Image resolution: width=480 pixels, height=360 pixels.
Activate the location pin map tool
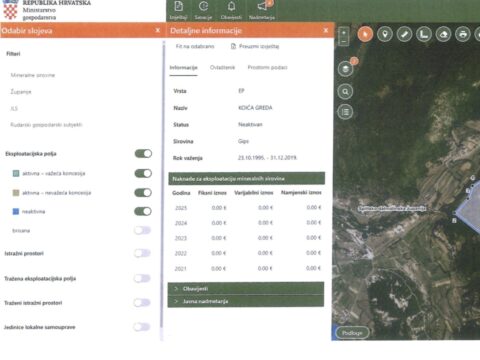click(x=385, y=34)
